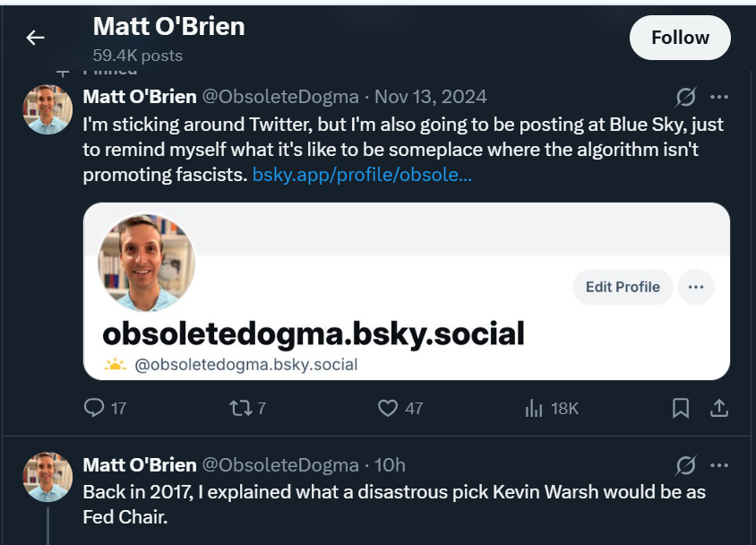Open the three-dot menu in preview card
756x545 pixels.
click(x=696, y=287)
